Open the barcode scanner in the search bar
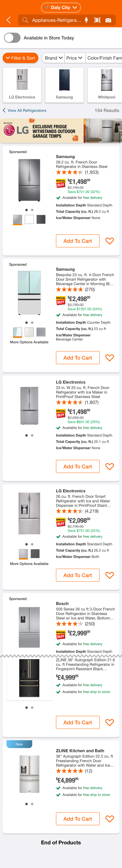Image resolution: width=122 pixels, height=868 pixels. (x=97, y=20)
